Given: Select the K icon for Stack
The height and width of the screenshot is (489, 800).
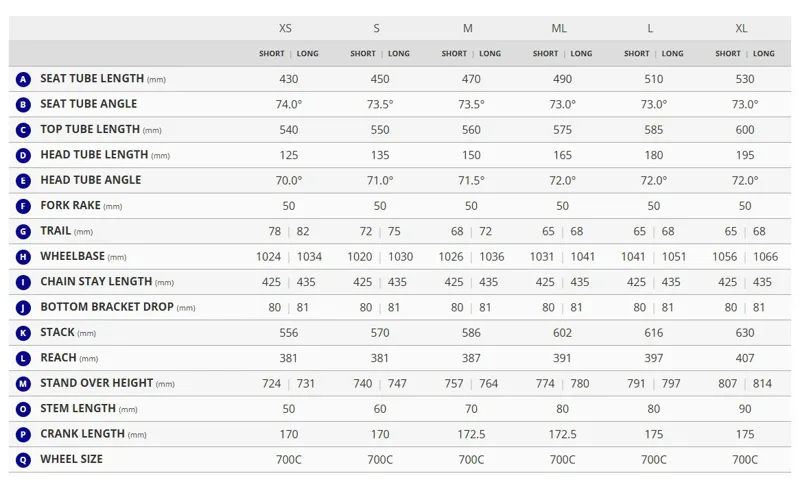Looking at the screenshot, I should click(23, 333).
